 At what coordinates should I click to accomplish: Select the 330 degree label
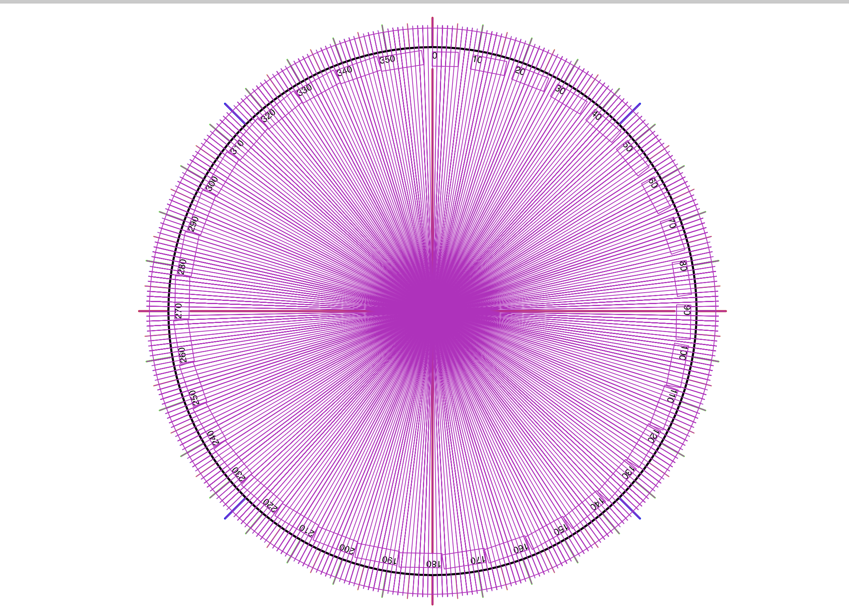tap(305, 90)
